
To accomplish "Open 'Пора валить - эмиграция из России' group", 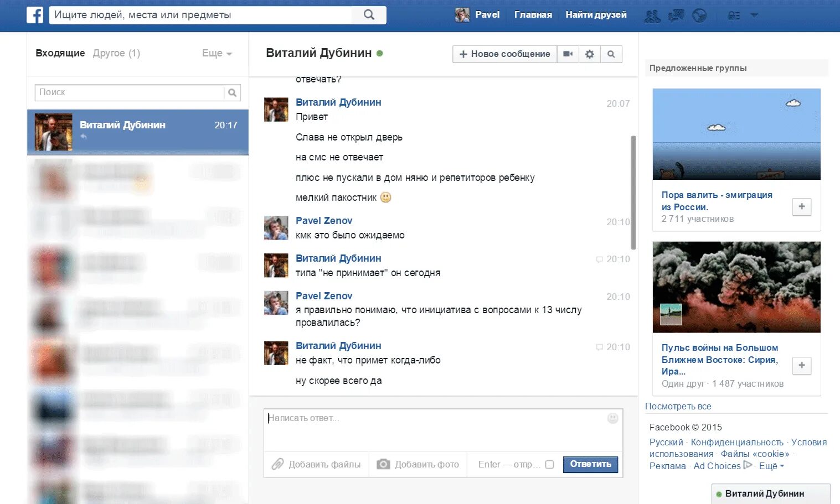I will coord(717,201).
